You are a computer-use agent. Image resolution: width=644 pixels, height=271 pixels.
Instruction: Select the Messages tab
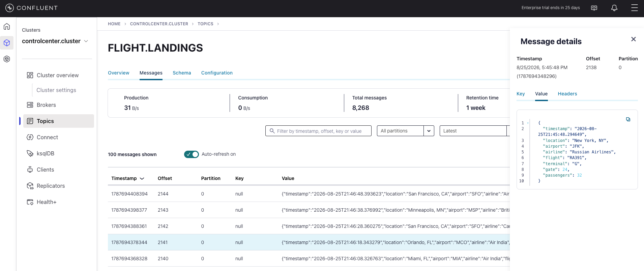coord(151,73)
